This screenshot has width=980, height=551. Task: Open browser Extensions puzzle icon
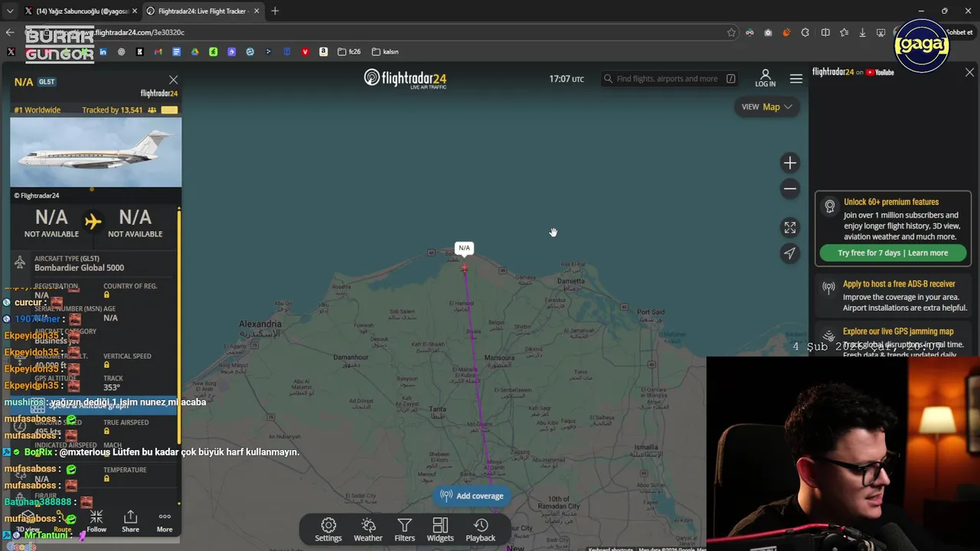805,32
